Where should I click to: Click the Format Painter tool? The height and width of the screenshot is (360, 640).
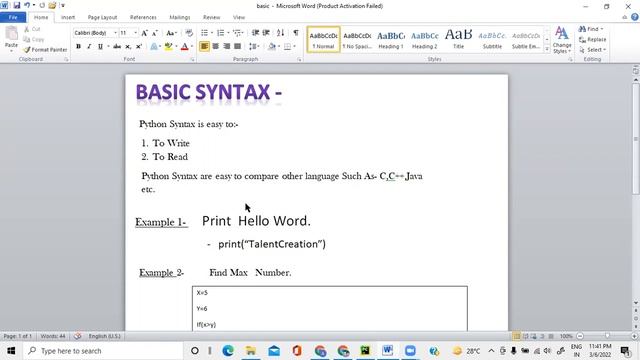[45, 49]
